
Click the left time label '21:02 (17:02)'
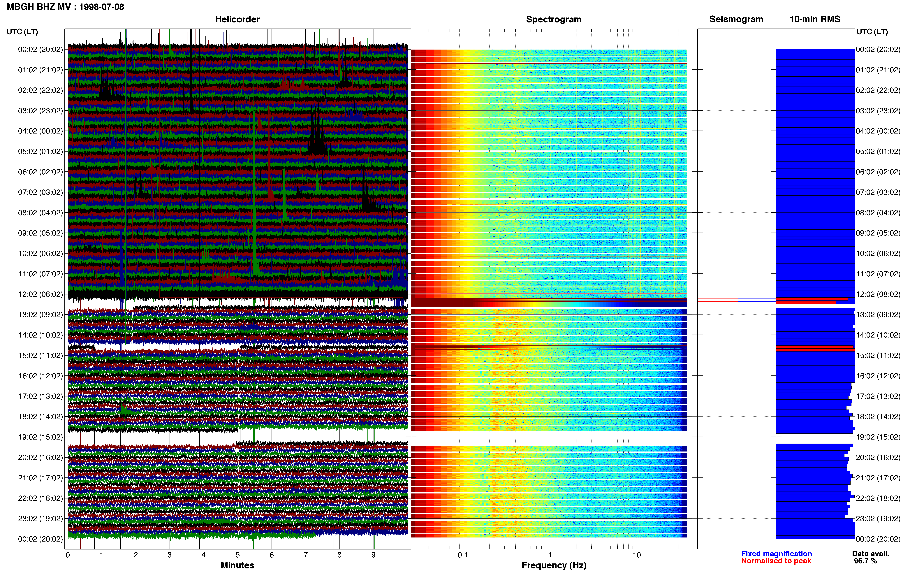coord(41,477)
